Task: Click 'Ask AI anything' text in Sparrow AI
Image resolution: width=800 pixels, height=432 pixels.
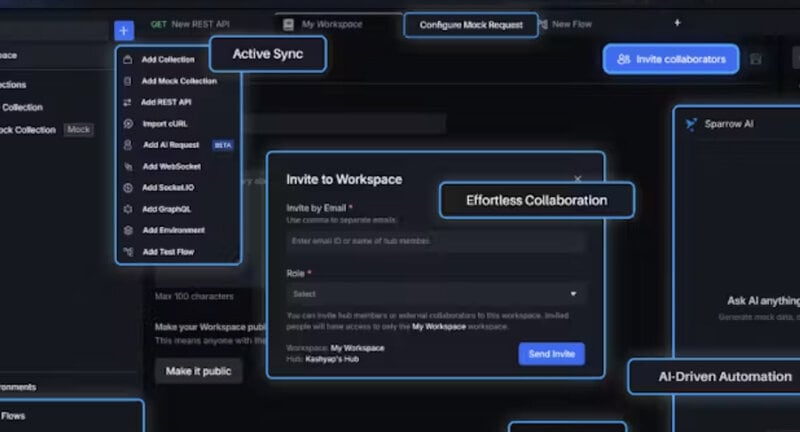Action: 763,301
